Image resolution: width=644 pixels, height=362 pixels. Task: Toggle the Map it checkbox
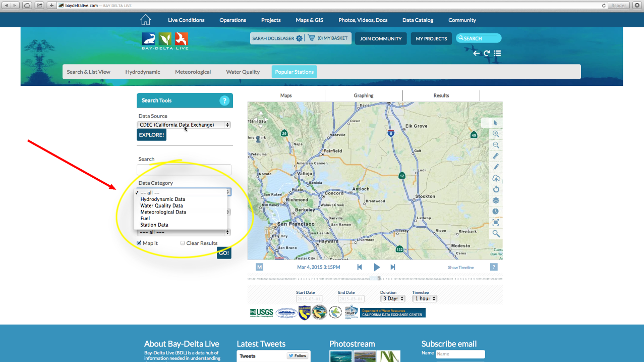click(x=139, y=243)
